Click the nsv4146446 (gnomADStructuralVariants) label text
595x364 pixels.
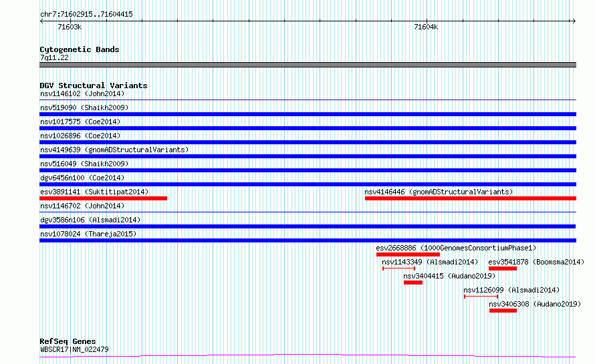coord(439,192)
